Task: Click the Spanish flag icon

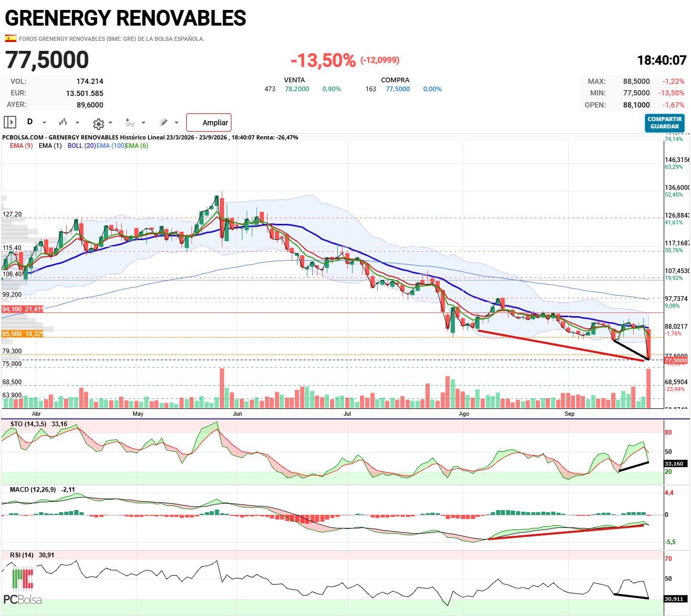Action: (10, 38)
